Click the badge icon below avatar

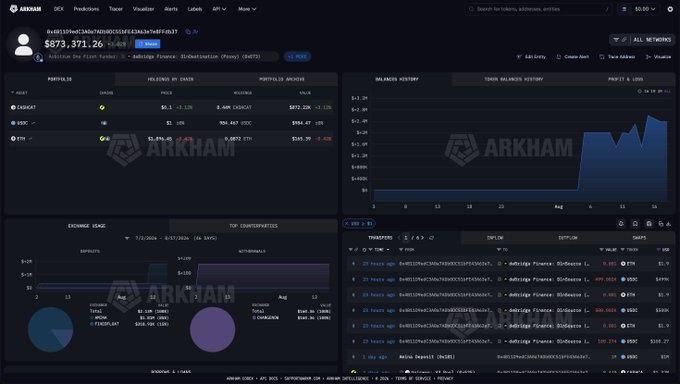pos(38,57)
